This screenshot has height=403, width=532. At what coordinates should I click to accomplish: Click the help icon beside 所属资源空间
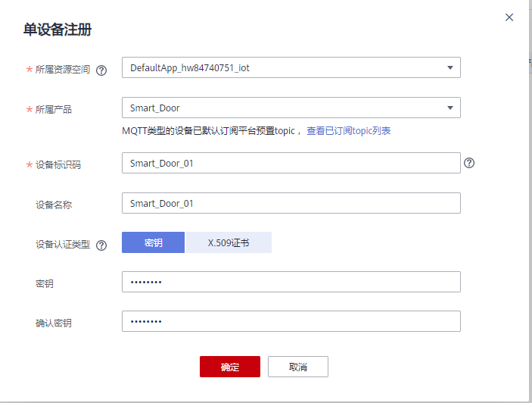(x=101, y=70)
